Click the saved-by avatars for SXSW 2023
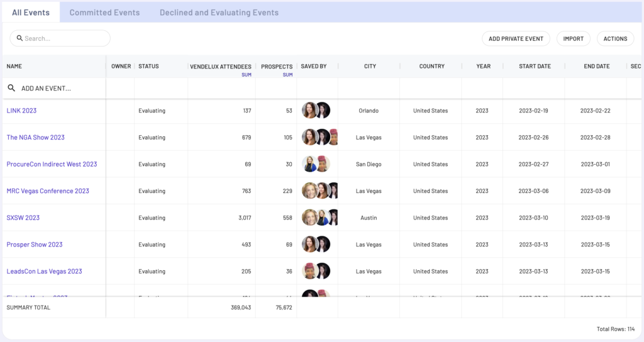This screenshot has height=342, width=644. [x=319, y=218]
